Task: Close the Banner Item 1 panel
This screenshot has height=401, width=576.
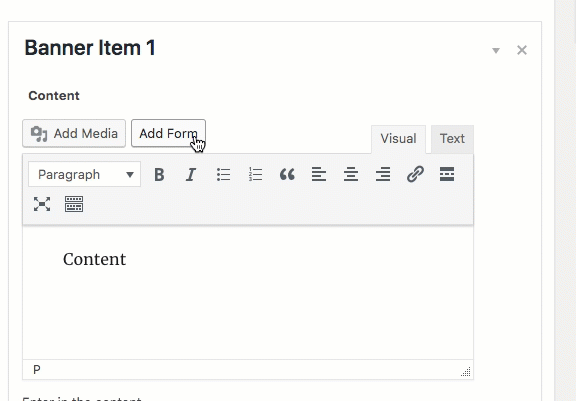Action: (x=522, y=50)
